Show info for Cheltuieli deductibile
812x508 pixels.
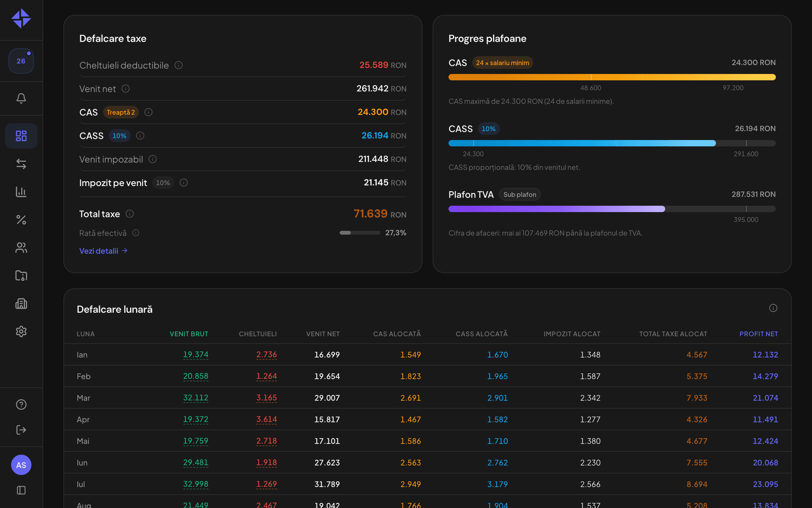[x=179, y=65]
